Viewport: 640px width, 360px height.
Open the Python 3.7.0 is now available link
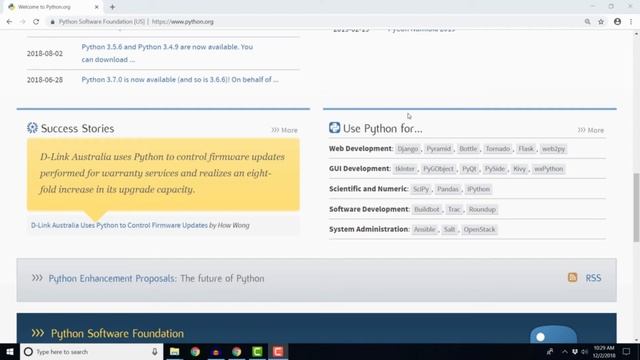point(180,80)
